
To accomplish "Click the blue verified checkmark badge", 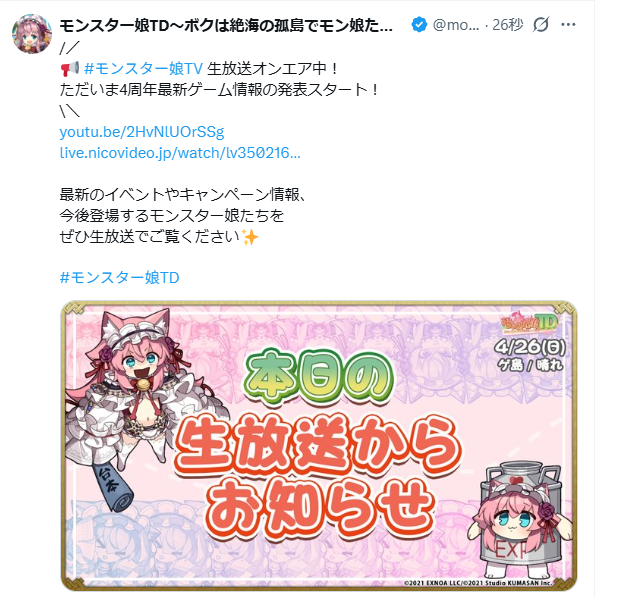I will pos(419,25).
